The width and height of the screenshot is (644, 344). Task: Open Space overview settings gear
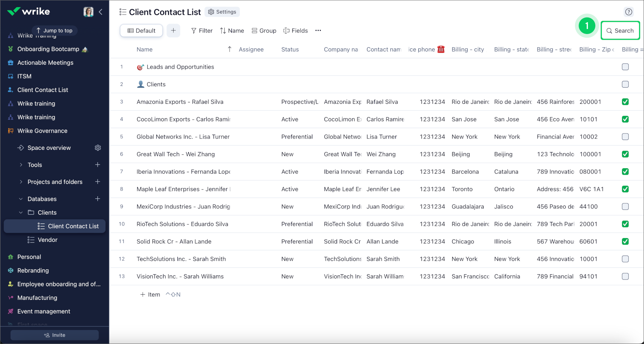point(98,147)
